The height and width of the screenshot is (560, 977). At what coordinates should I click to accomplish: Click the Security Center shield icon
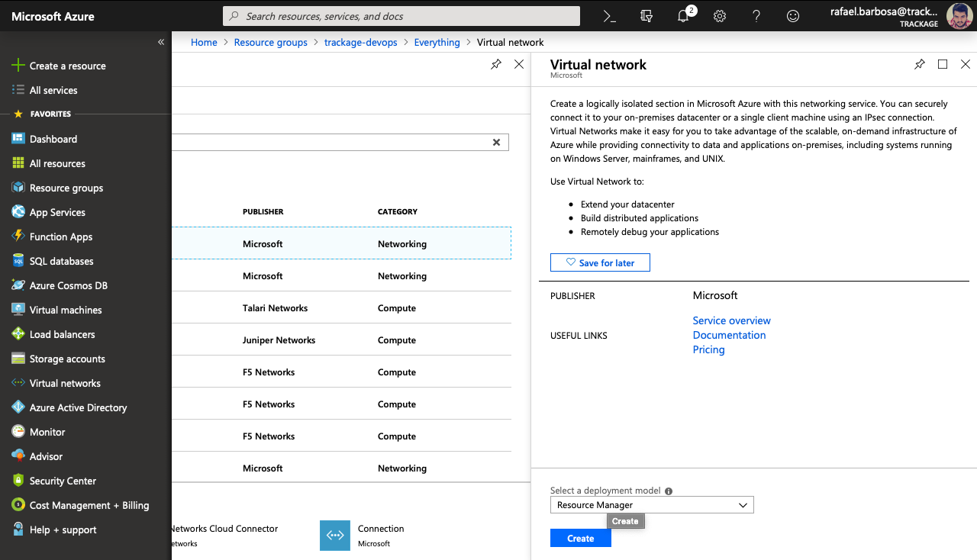coord(18,481)
